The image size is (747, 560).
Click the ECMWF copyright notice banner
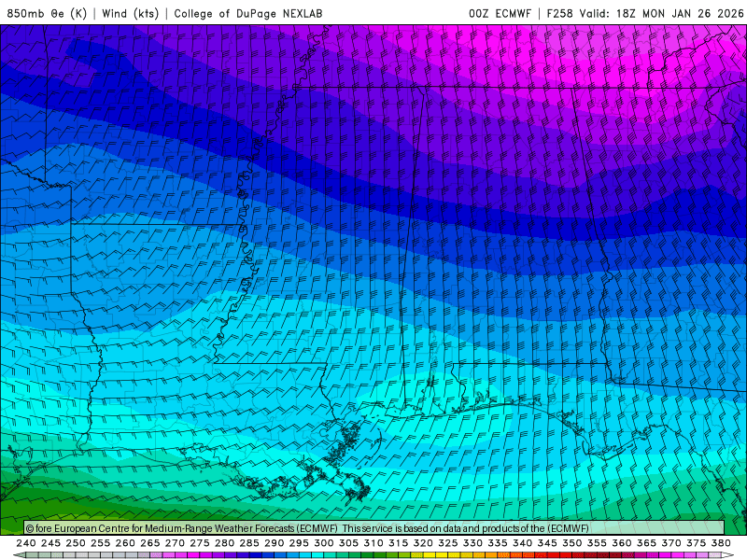[x=374, y=528]
